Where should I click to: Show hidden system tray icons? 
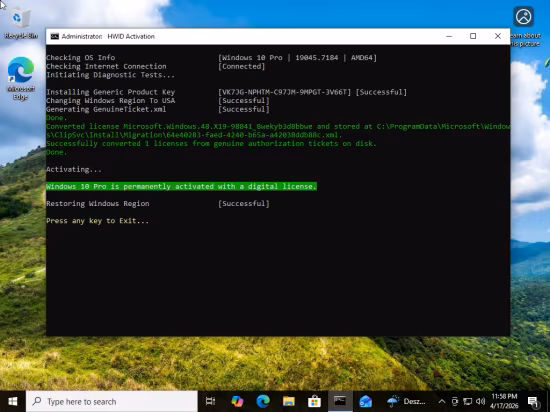(x=442, y=401)
